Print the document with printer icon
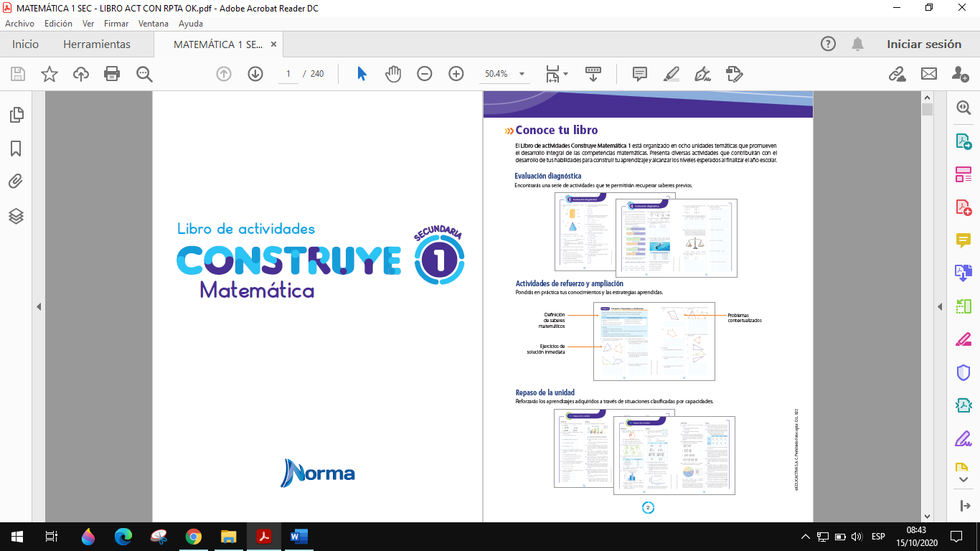 (112, 74)
